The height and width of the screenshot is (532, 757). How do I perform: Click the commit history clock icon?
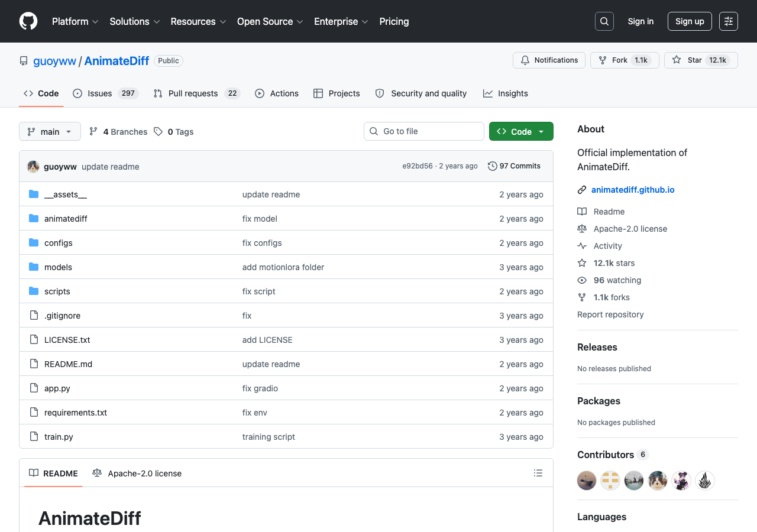click(492, 166)
